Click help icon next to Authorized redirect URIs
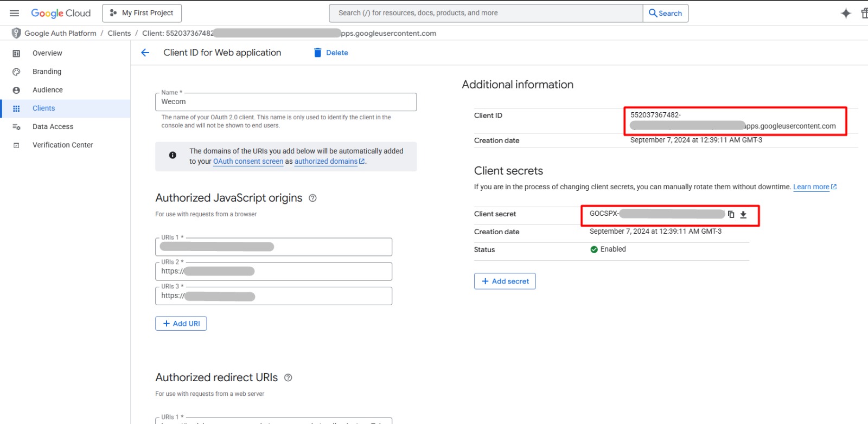This screenshot has width=868, height=424. pos(288,378)
